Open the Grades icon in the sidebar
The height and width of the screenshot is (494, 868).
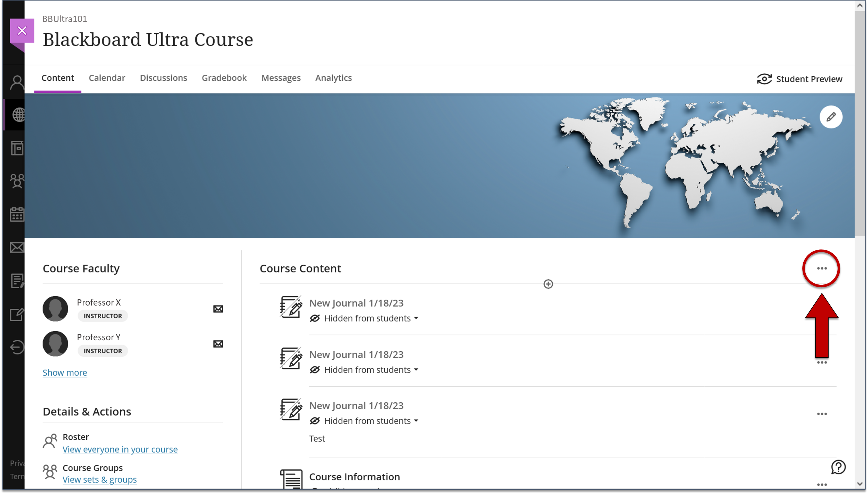(17, 281)
